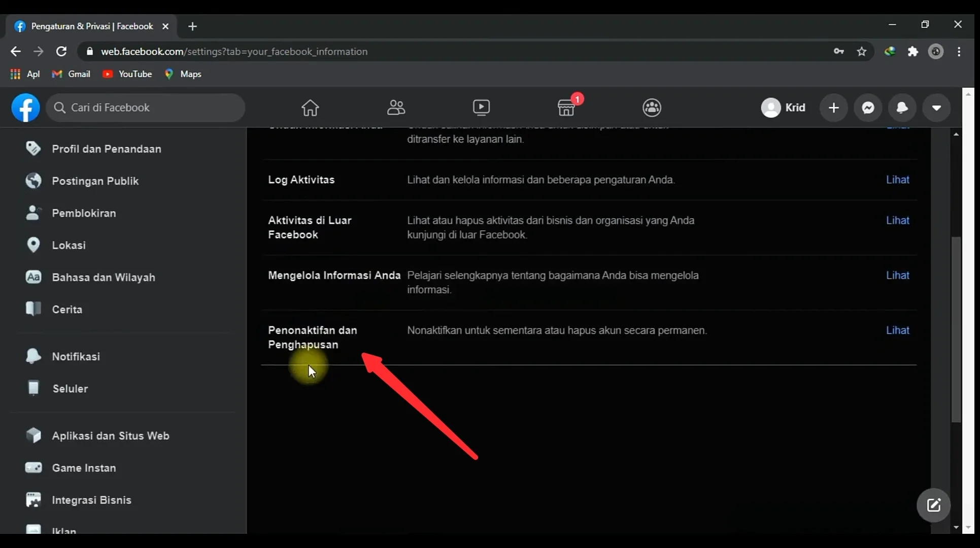The image size is (980, 548).
Task: Reload the page with the refresh icon
Action: (x=61, y=51)
